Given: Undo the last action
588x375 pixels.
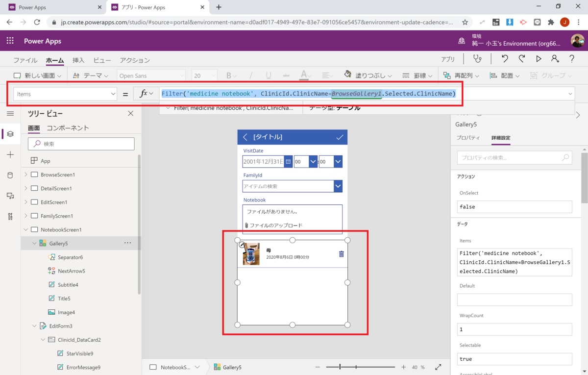Looking at the screenshot, I should pos(505,59).
